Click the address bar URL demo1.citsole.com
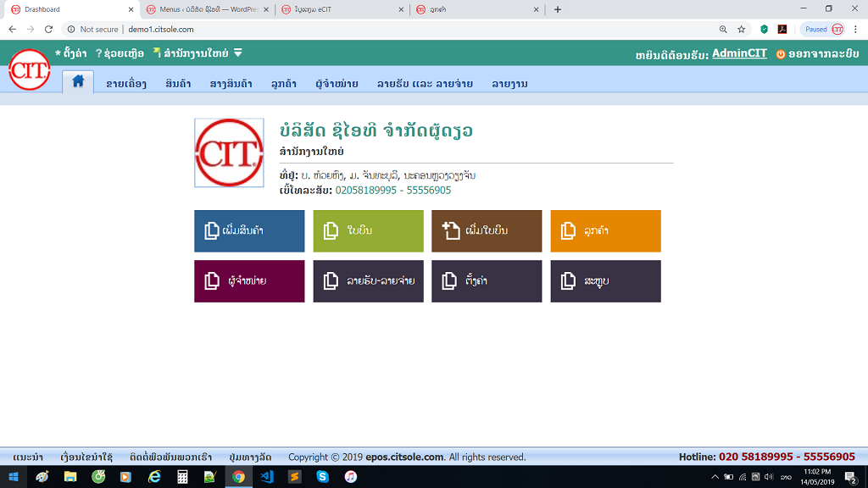This screenshot has height=488, width=868. point(161,30)
